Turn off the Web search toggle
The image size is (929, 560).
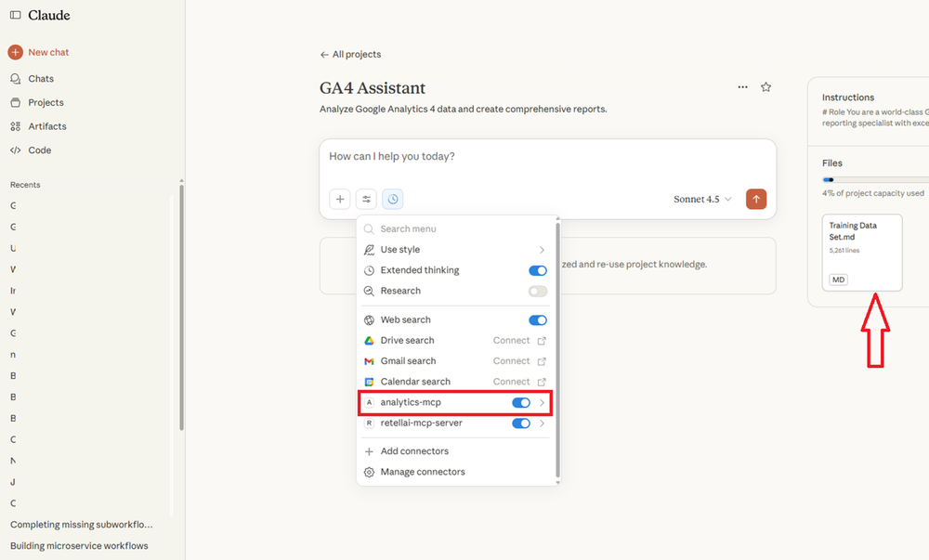click(x=537, y=320)
